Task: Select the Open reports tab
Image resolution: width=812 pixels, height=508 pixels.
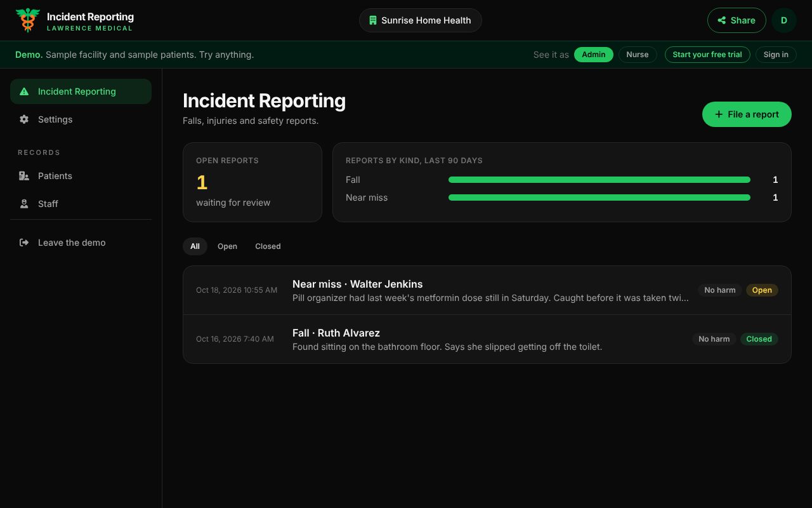Action: (227, 246)
